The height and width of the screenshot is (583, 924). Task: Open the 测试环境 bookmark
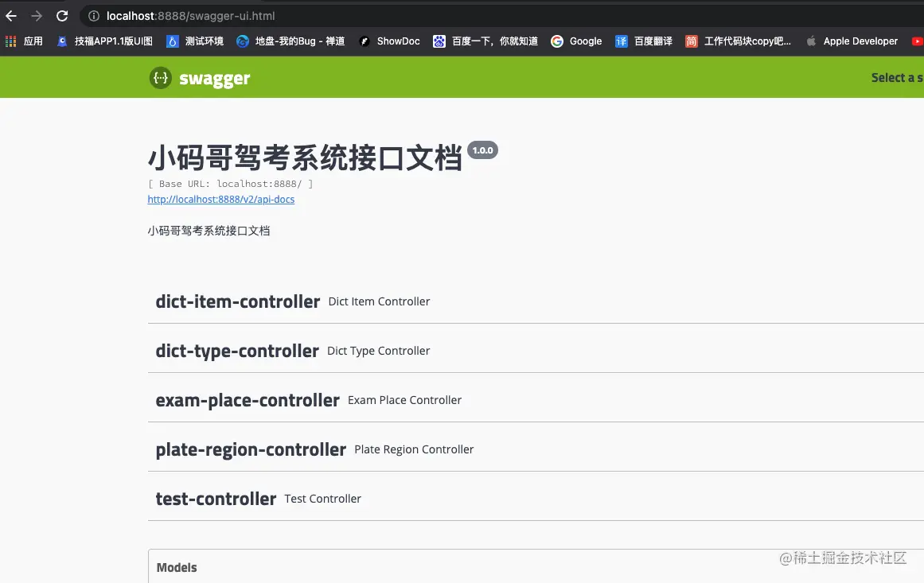click(195, 41)
